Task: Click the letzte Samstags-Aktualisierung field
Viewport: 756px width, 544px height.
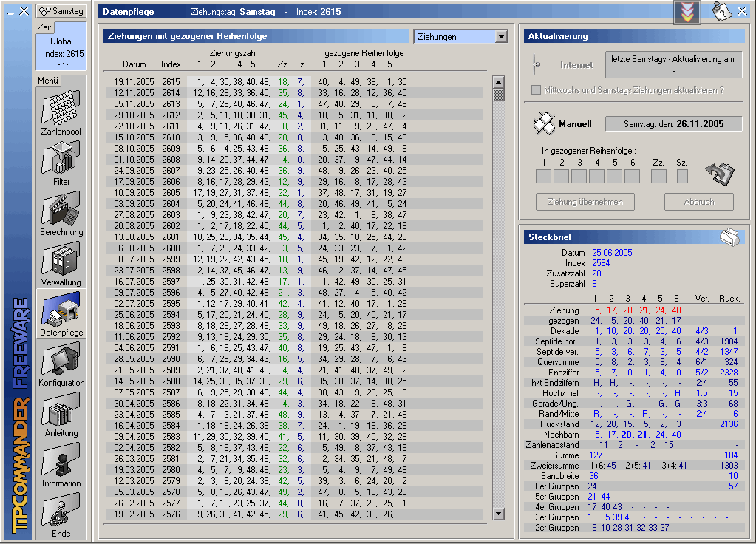Action: pos(673,64)
